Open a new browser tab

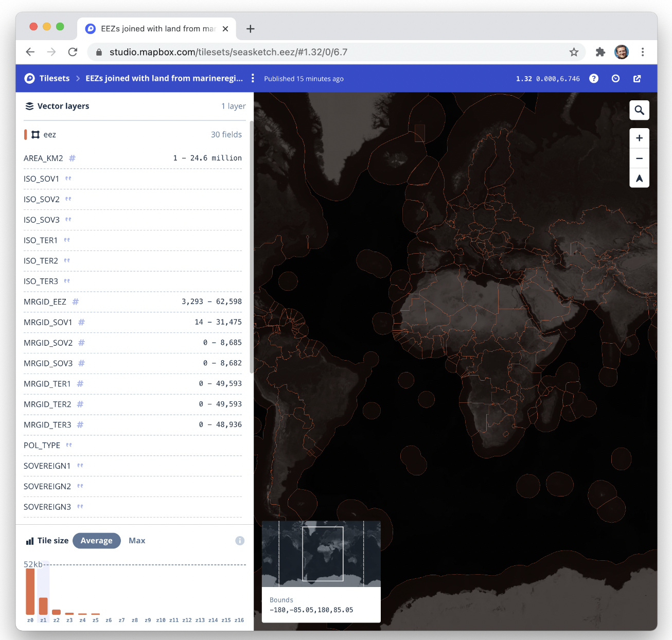click(x=250, y=29)
